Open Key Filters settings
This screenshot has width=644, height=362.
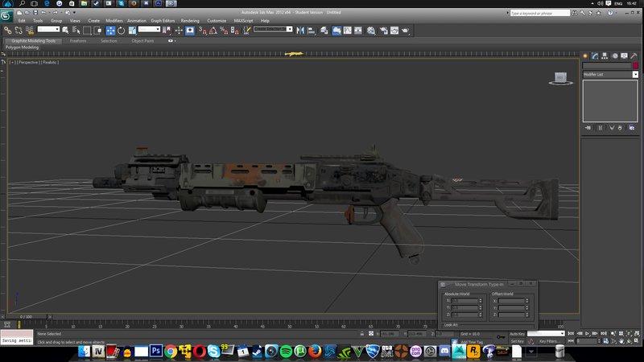550,341
